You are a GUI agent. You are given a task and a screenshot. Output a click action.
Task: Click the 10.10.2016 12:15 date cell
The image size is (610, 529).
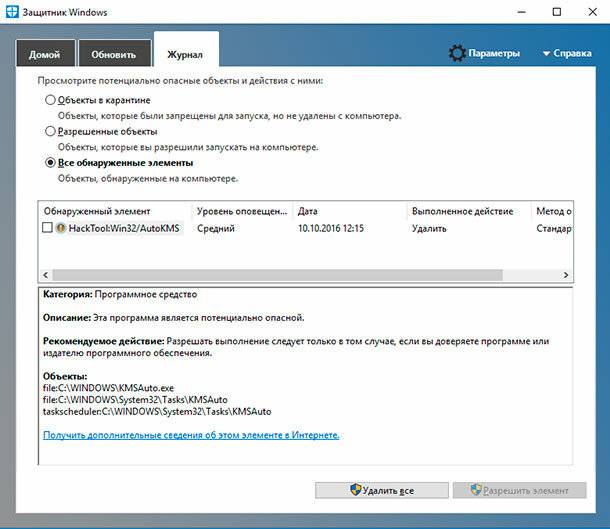click(x=331, y=228)
